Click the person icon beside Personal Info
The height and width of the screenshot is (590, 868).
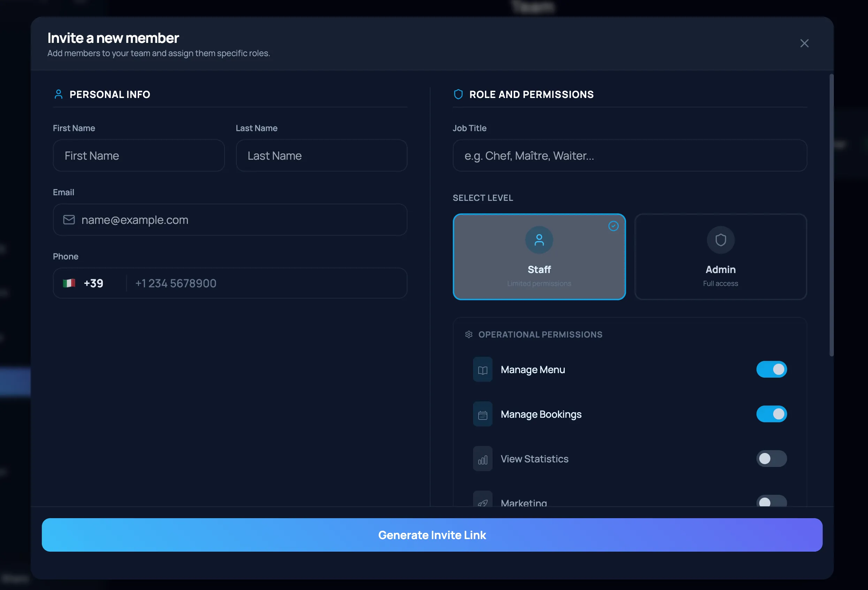[59, 94]
